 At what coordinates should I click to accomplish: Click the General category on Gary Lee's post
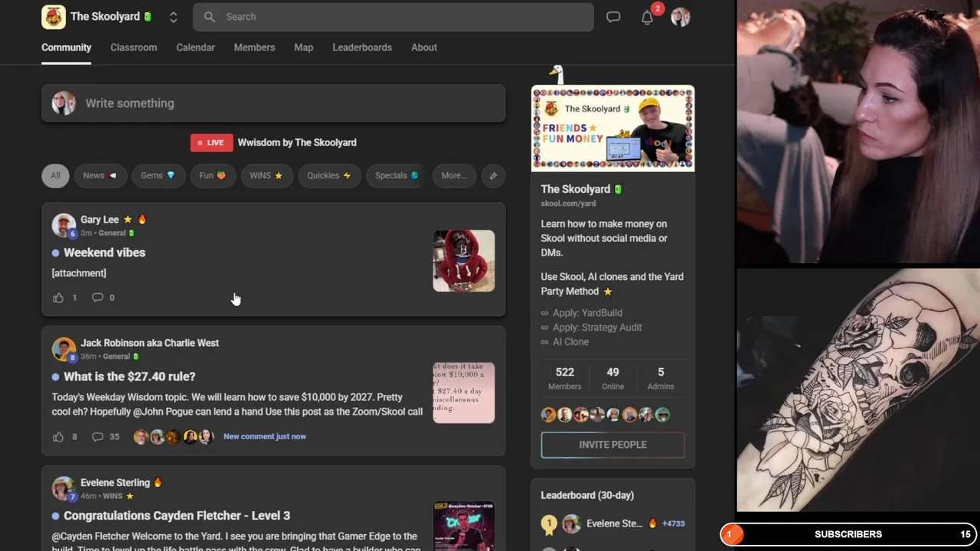coord(112,233)
